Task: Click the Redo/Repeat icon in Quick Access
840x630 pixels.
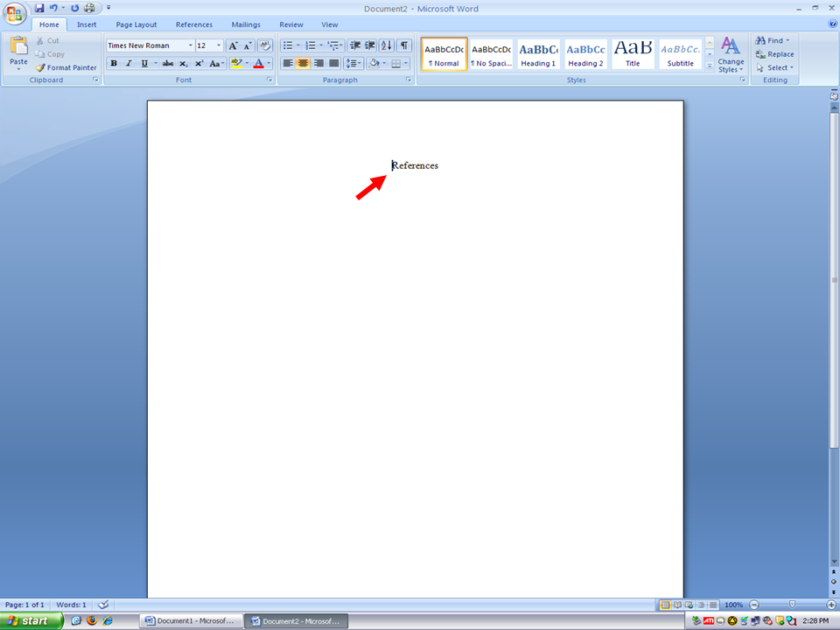Action: coord(74,8)
